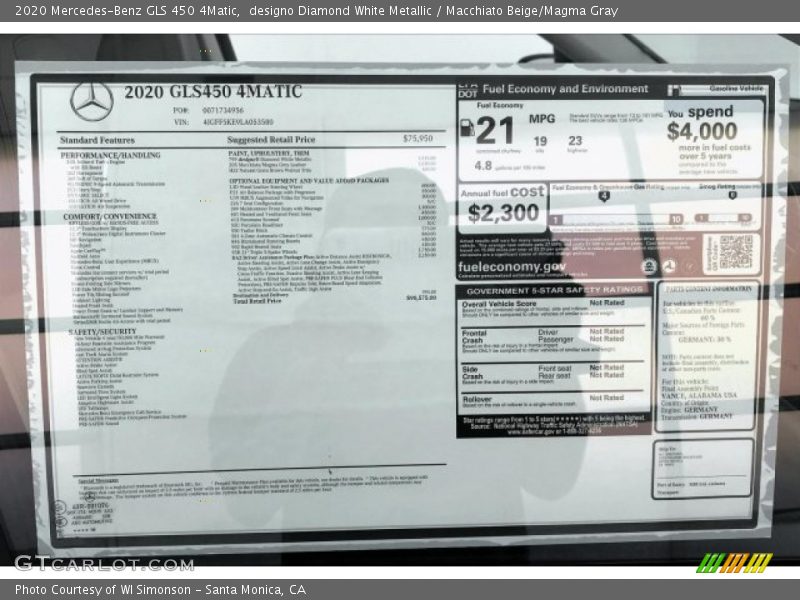Click the PARTS CONTENT INFORMATION heading
This screenshot has width=800, height=600.
tap(709, 289)
